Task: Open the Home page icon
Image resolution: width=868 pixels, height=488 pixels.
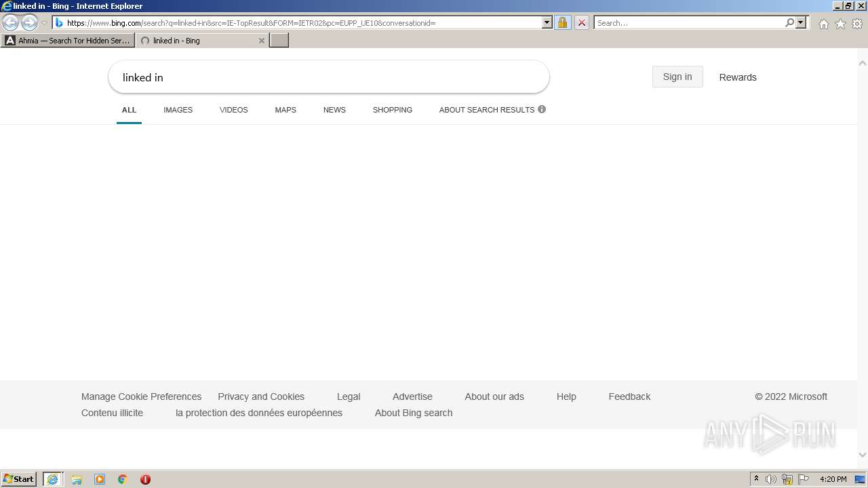Action: (823, 24)
